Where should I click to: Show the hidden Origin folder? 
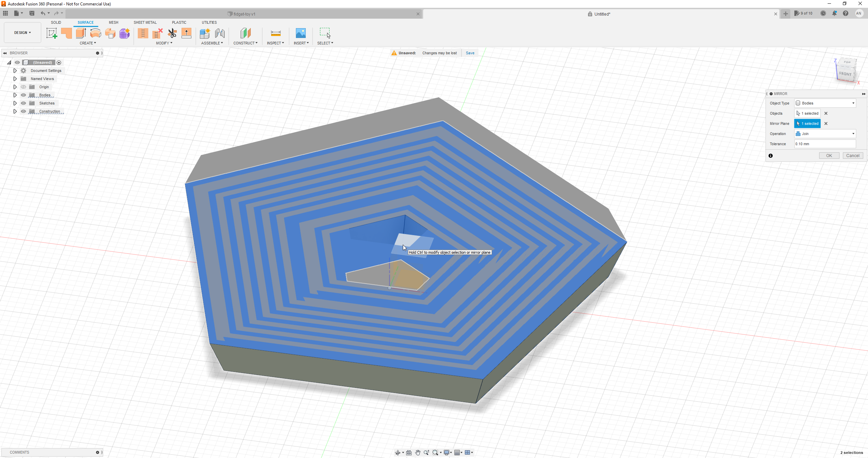[x=23, y=87]
